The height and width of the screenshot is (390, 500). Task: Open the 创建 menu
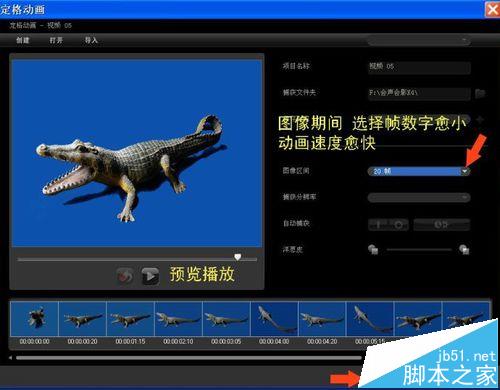(23, 40)
